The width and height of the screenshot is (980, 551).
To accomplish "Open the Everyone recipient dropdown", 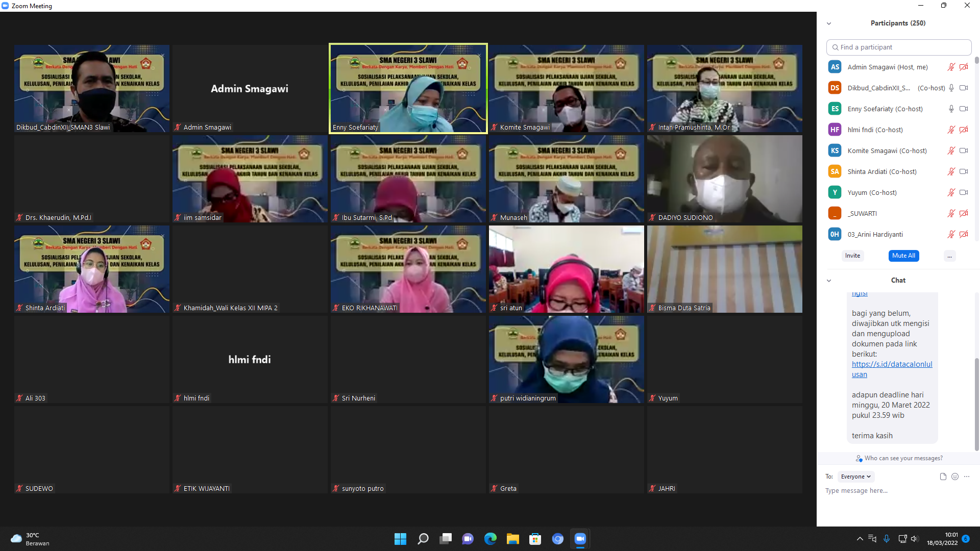I will click(856, 477).
